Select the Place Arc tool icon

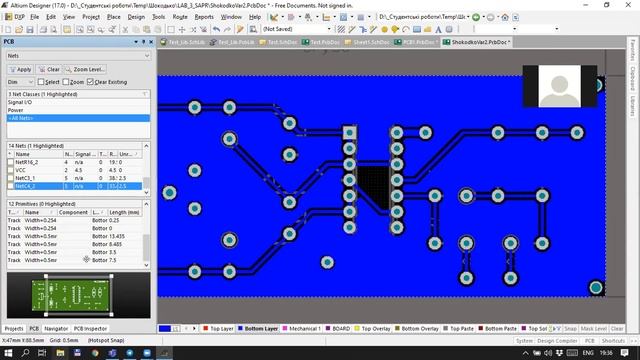406,29
